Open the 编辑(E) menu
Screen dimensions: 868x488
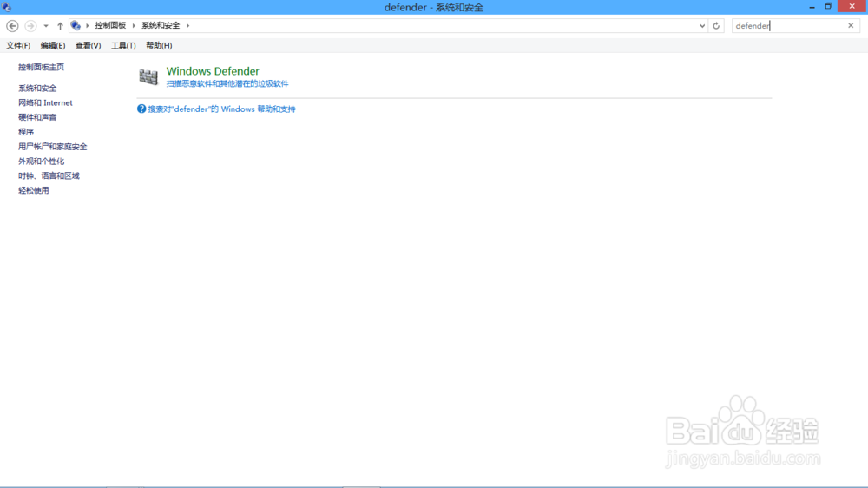53,45
